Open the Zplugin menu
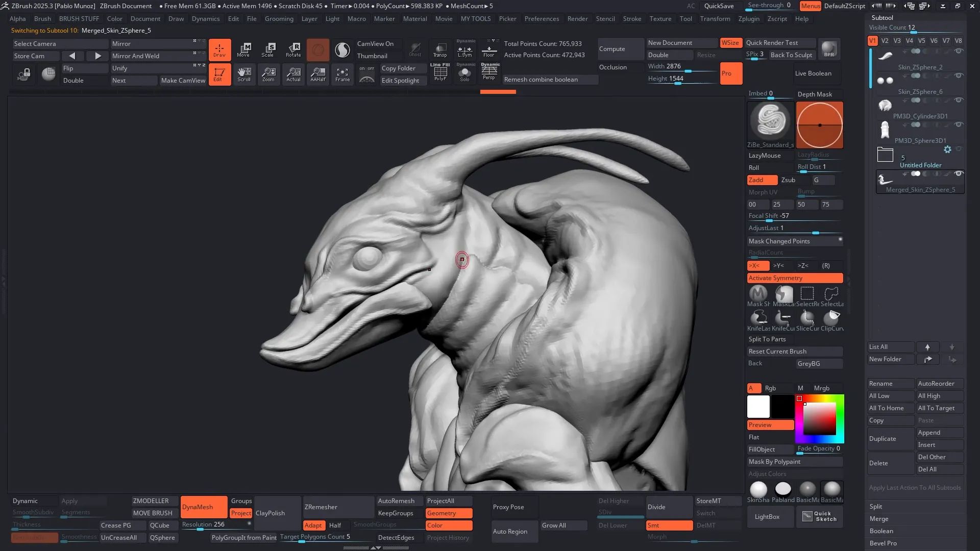The width and height of the screenshot is (980, 551). coord(748,19)
